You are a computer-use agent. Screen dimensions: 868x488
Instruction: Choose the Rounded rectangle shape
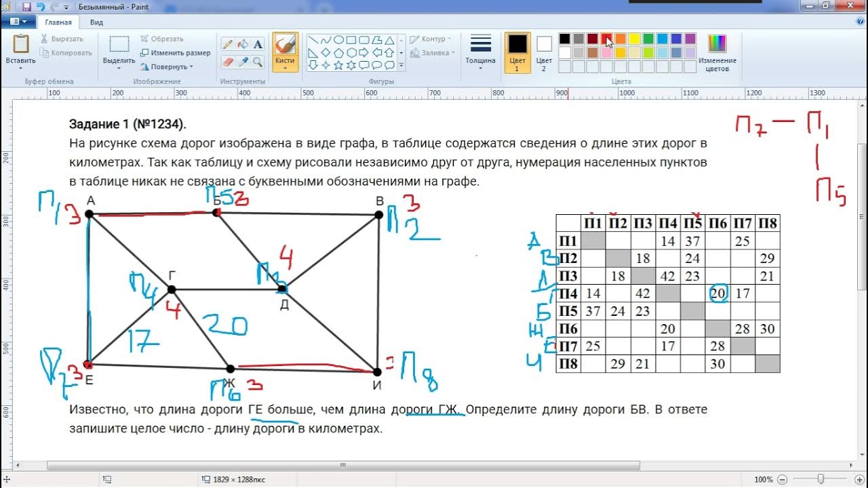click(x=364, y=40)
